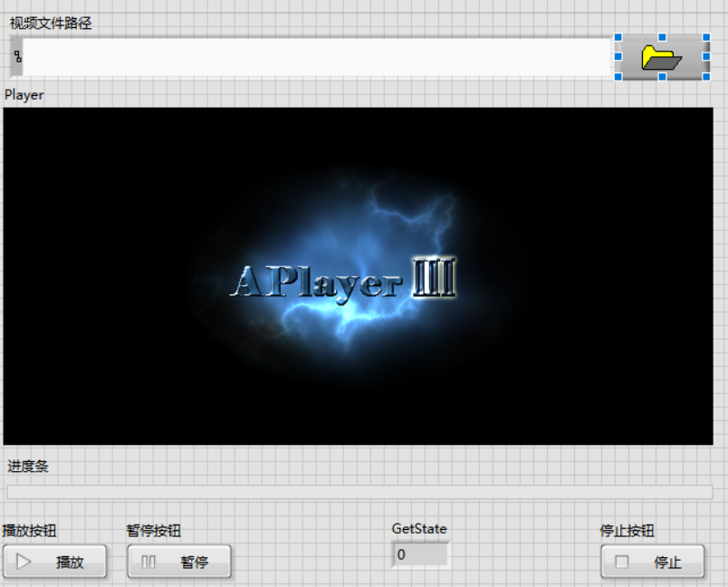Select the 暂停按钮 label text
The width and height of the screenshot is (728, 587).
tap(154, 530)
